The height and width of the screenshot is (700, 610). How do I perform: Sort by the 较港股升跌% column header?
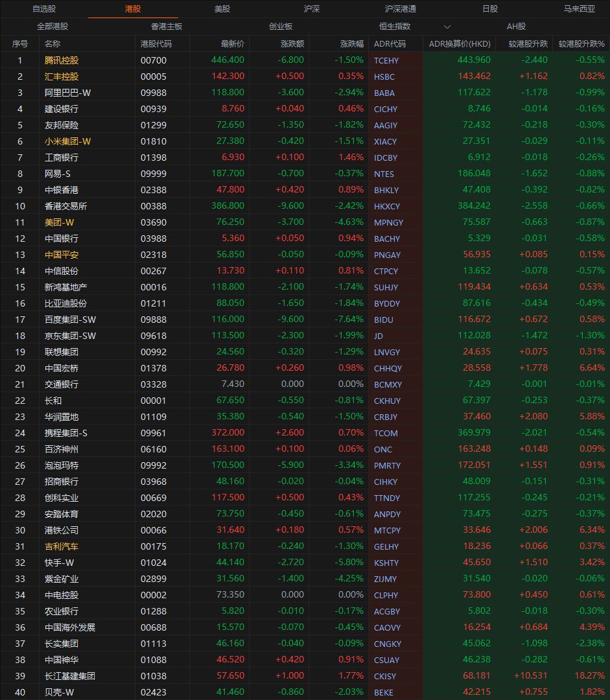click(581, 44)
